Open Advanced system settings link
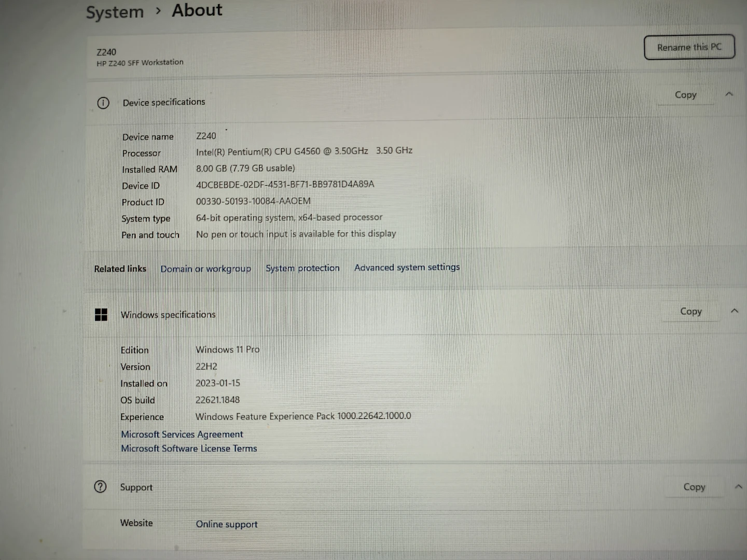747x560 pixels. pos(407,268)
